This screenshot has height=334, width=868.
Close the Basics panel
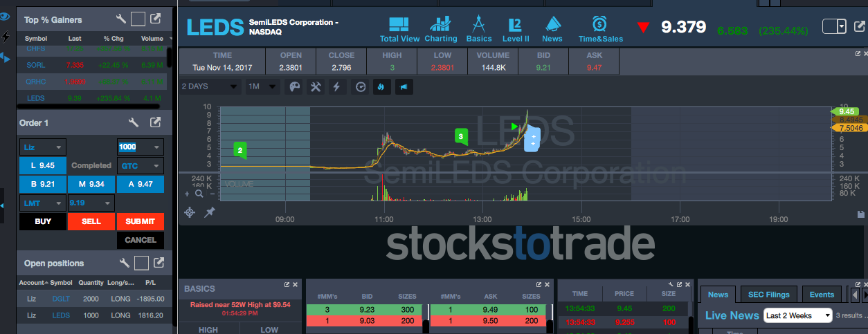click(296, 284)
